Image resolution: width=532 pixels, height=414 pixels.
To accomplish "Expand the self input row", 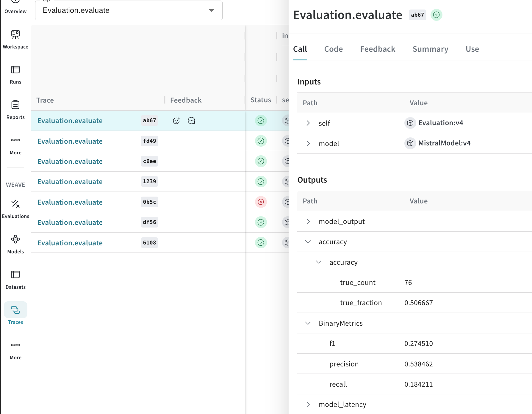I will [308, 123].
